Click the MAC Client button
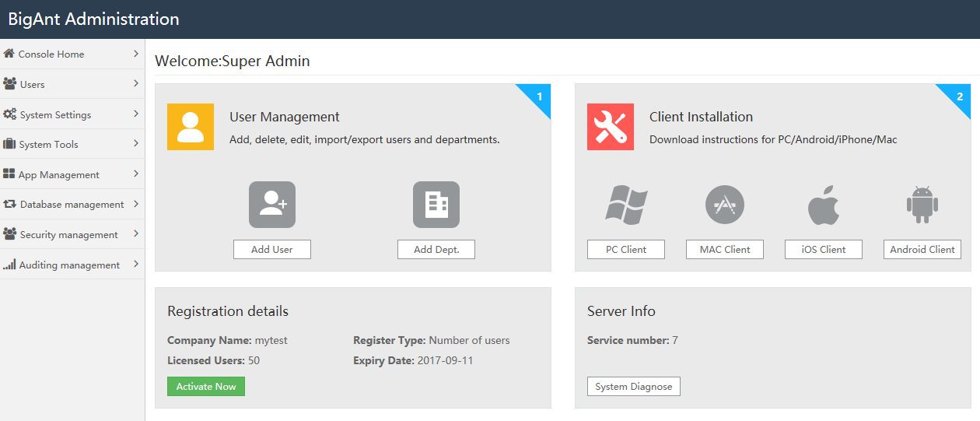The width and height of the screenshot is (980, 421). click(725, 249)
